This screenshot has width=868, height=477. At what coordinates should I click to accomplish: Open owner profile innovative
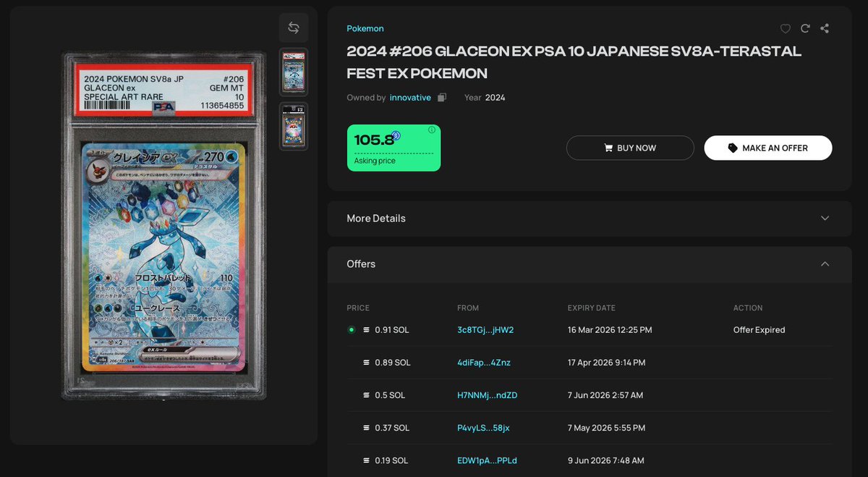pos(410,98)
